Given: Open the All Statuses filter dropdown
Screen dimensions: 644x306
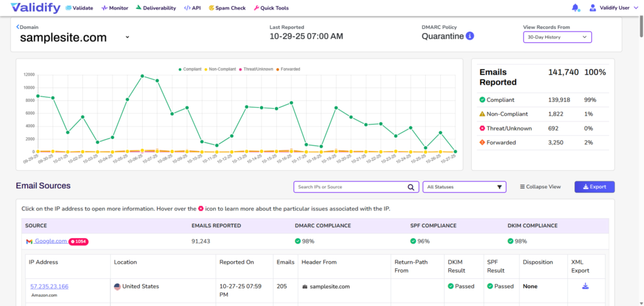Looking at the screenshot, I should point(464,187).
